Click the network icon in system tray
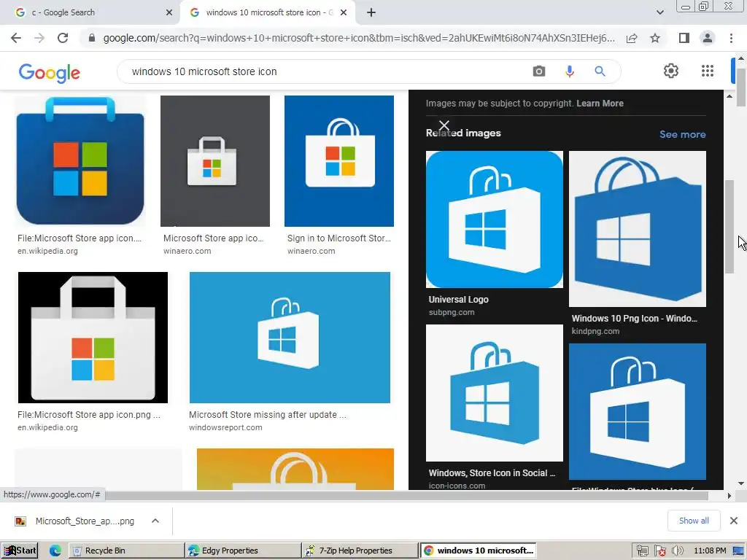 coord(642,551)
